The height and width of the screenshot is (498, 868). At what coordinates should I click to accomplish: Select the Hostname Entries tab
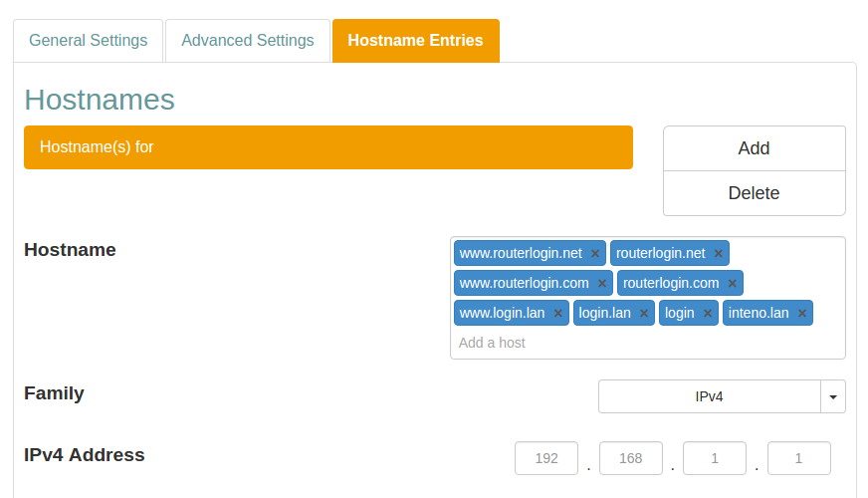coord(415,41)
